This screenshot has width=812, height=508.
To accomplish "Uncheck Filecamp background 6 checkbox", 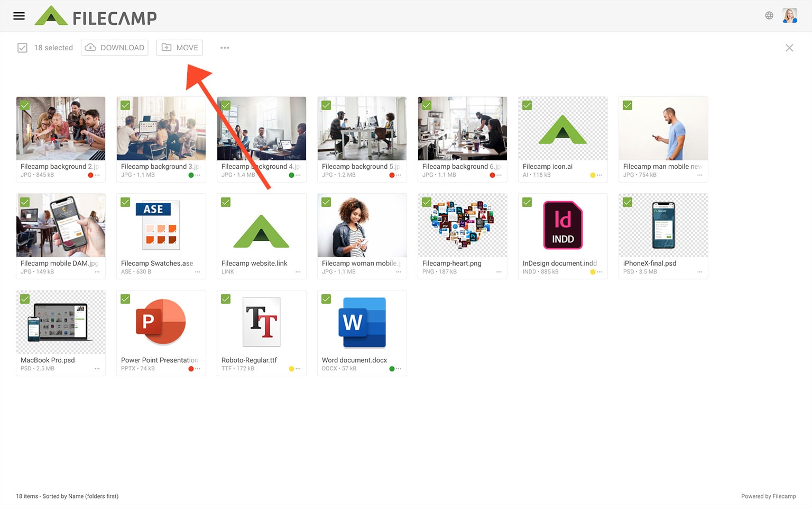I will coord(427,105).
